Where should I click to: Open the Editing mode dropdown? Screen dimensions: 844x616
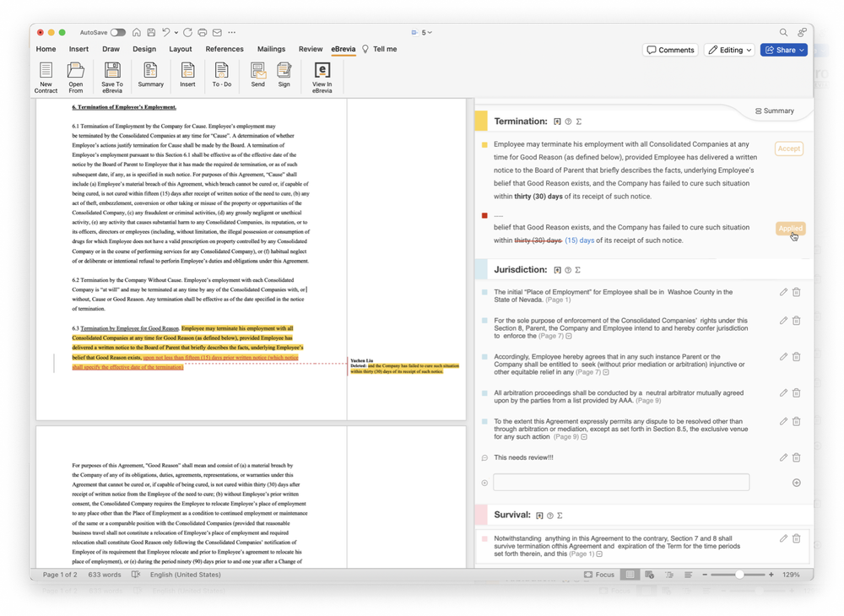point(729,50)
